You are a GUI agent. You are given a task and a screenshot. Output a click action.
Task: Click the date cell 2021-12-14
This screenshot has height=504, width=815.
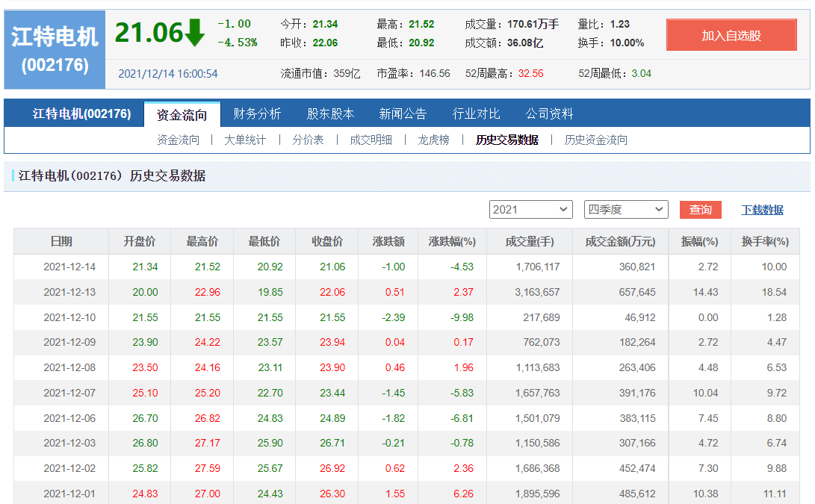coord(69,267)
